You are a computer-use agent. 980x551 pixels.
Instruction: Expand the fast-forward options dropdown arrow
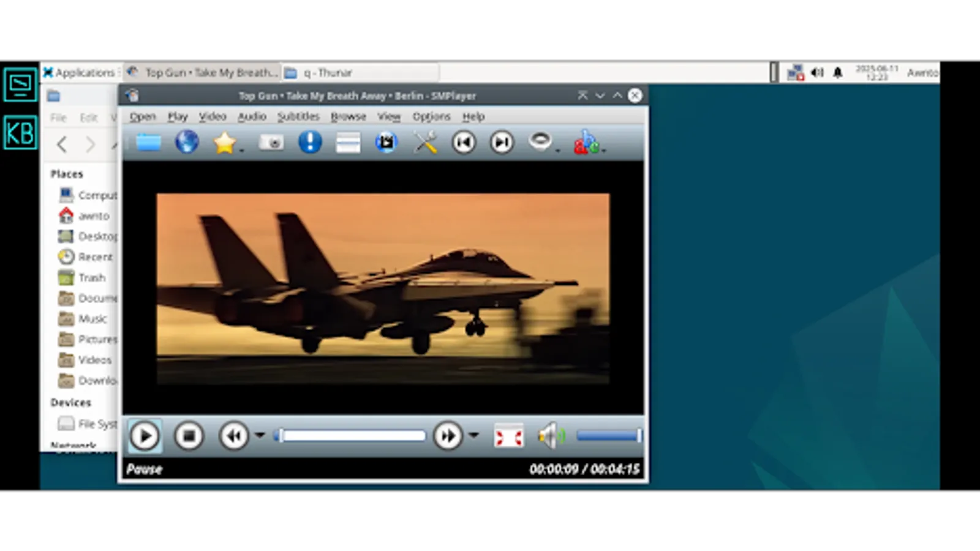click(x=473, y=435)
